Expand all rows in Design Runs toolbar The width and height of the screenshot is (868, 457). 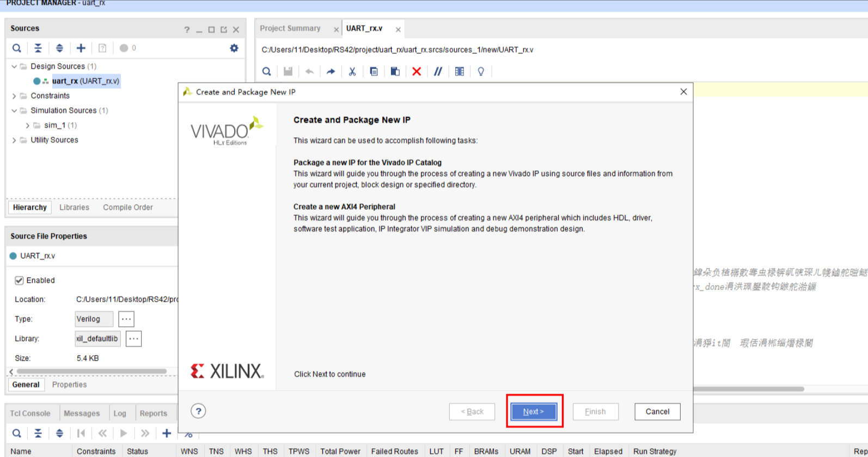59,433
